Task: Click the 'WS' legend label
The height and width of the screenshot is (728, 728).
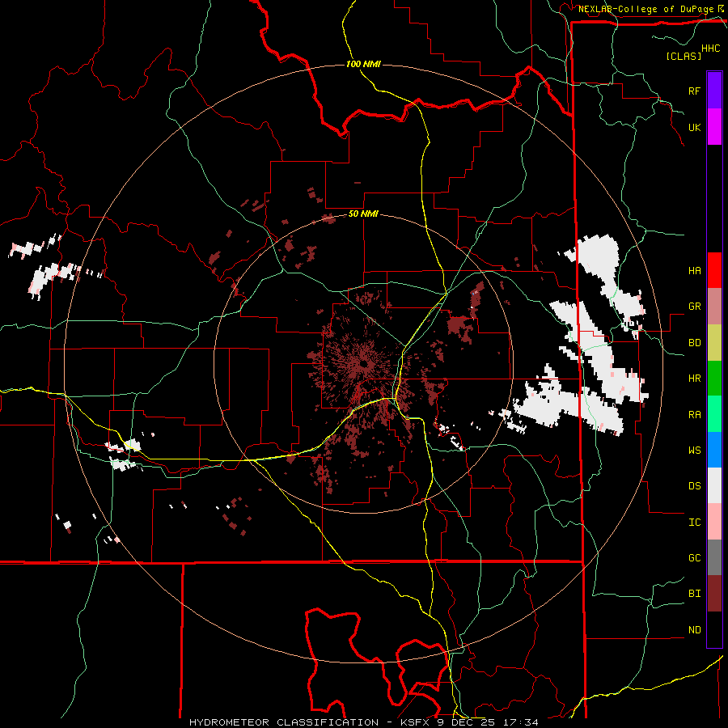Action: coord(694,451)
